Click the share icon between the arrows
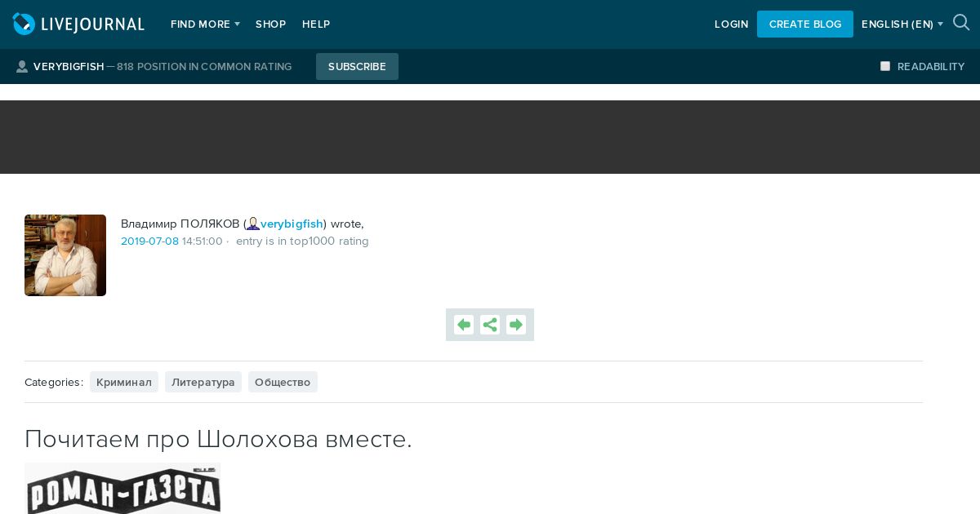The height and width of the screenshot is (514, 980). pyautogui.click(x=490, y=325)
